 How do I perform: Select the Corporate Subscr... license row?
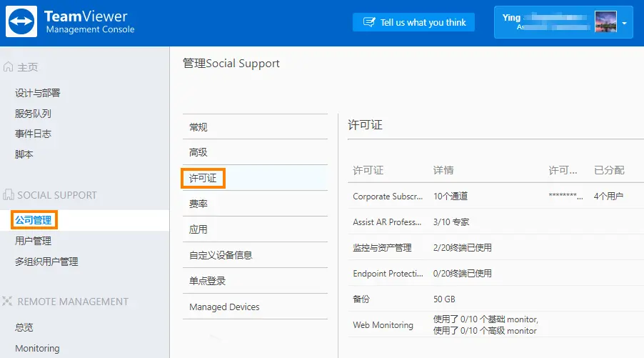[x=495, y=196]
